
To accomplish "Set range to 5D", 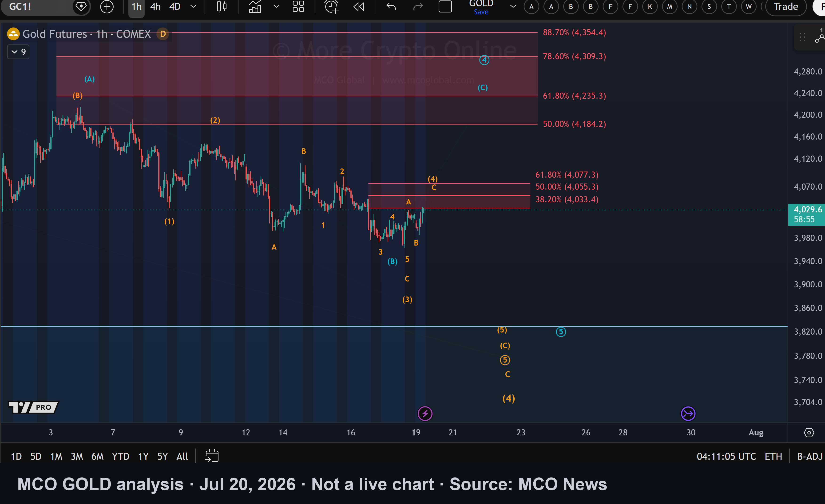I will pos(36,456).
